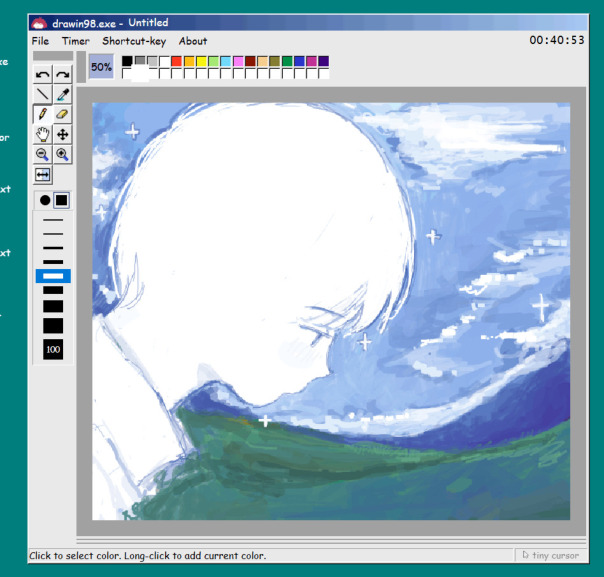604x577 pixels.
Task: Pick the dark green color swatch
Action: 287,61
